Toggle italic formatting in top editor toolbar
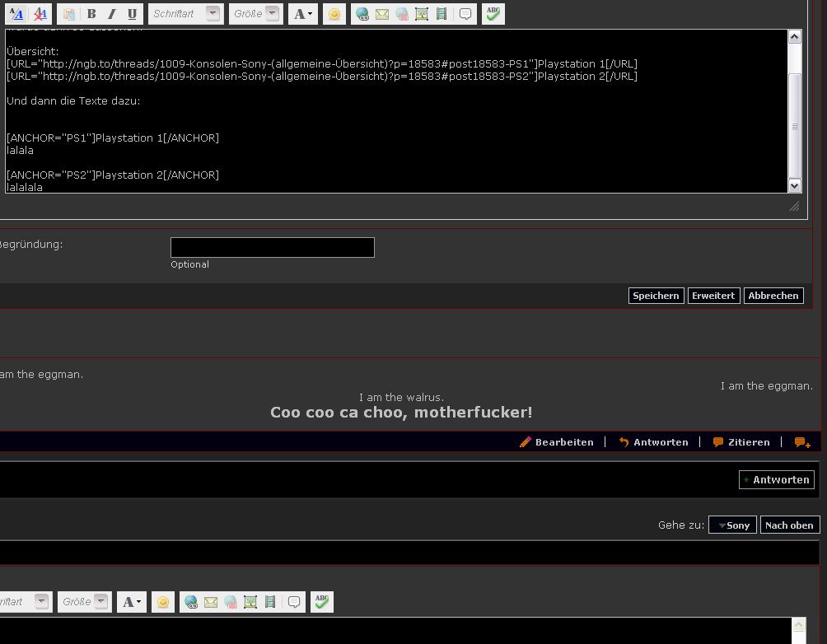This screenshot has width=827, height=644. (111, 14)
